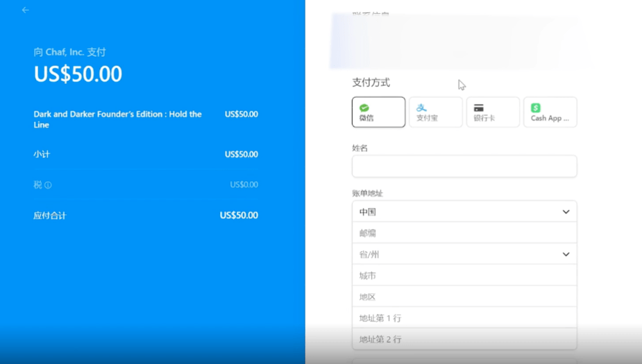
Task: Select the 微信 WeChat payment icon
Action: click(x=364, y=107)
